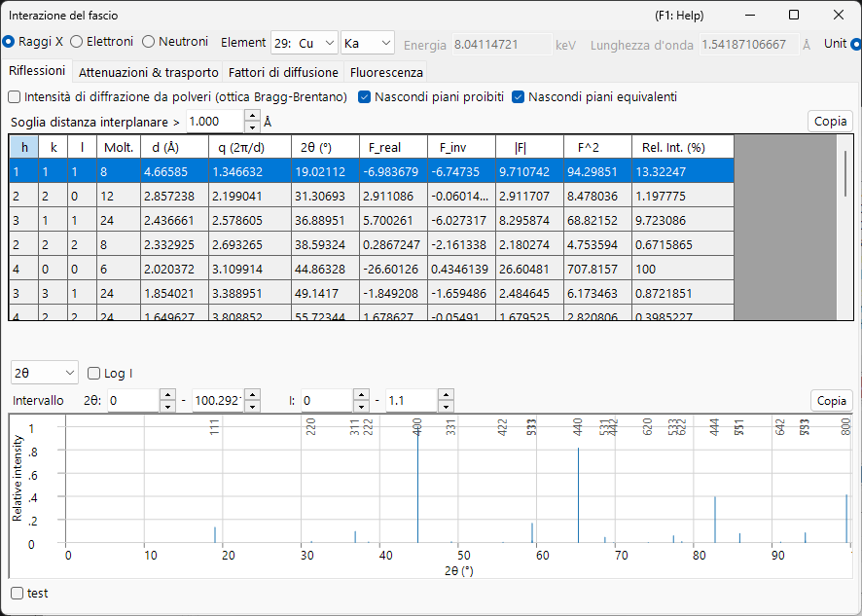Click the Copia button above the reflections table
862x616 pixels.
click(x=830, y=121)
